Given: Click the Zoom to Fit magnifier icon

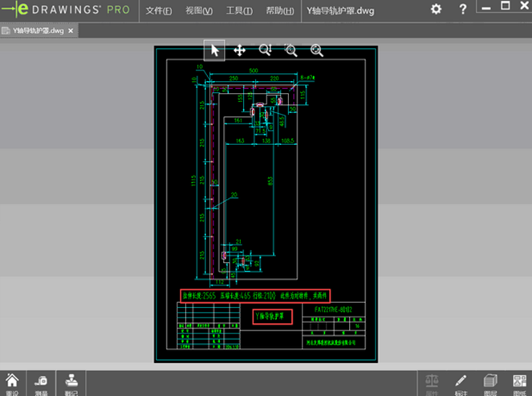Looking at the screenshot, I should (266, 50).
